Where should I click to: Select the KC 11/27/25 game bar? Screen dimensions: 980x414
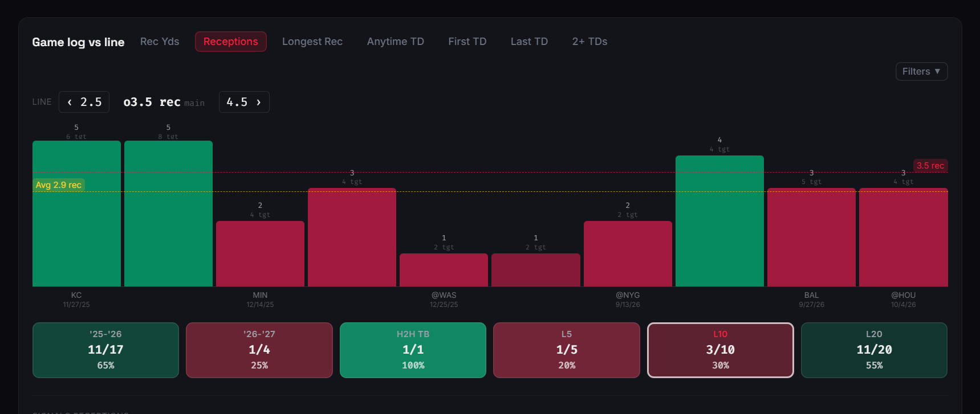(x=76, y=214)
